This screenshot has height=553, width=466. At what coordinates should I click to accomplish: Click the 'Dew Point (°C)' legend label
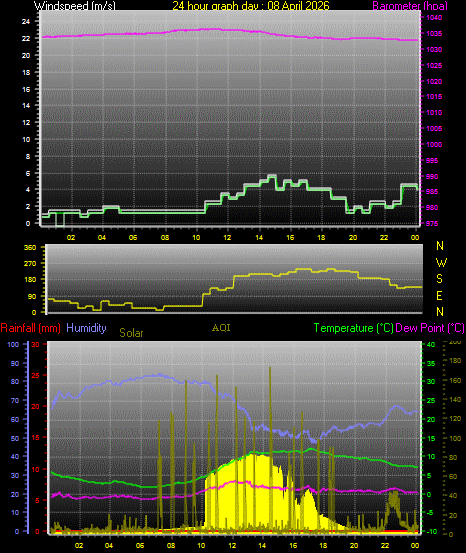430,328
